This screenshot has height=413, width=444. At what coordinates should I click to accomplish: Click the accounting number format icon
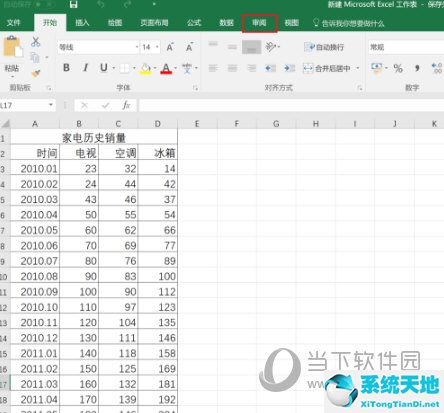pos(377,68)
